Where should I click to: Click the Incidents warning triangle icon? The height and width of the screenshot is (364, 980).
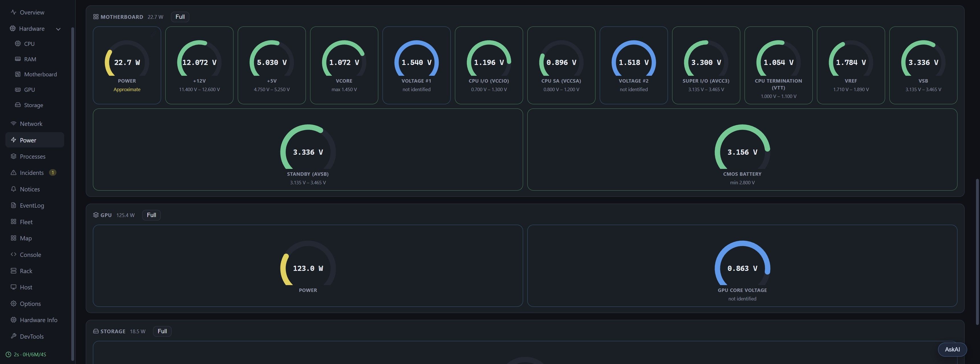pyautogui.click(x=13, y=173)
